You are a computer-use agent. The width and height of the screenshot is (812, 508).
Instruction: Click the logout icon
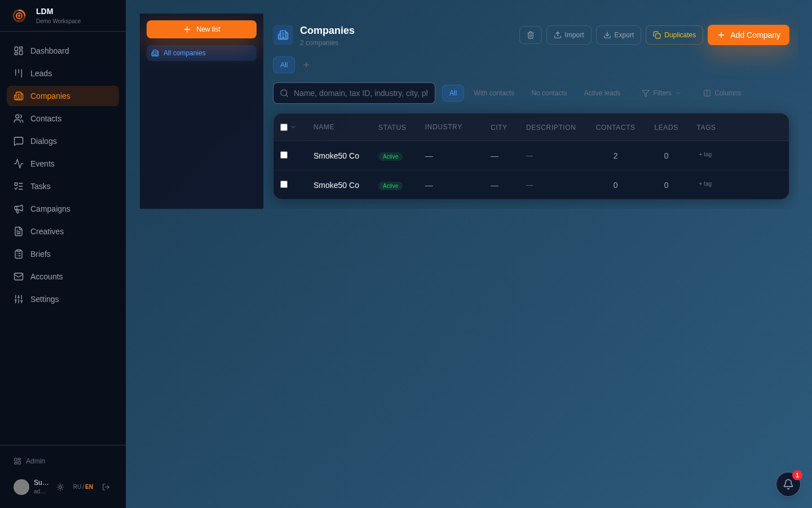106,487
